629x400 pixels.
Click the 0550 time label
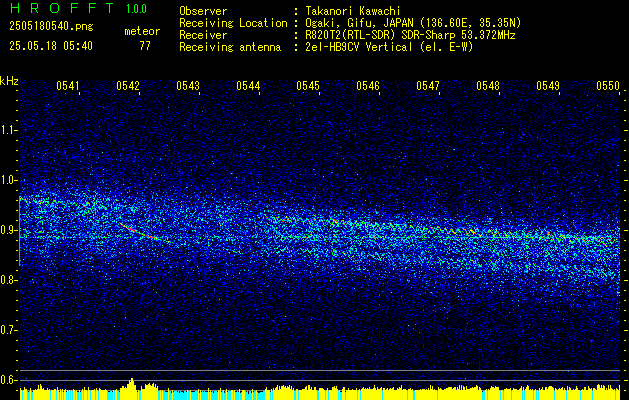coord(608,85)
